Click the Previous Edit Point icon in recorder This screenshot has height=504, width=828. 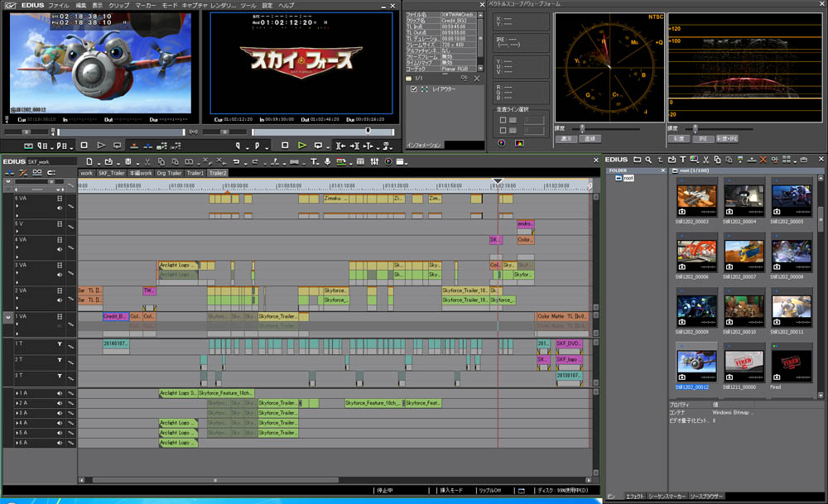340,146
